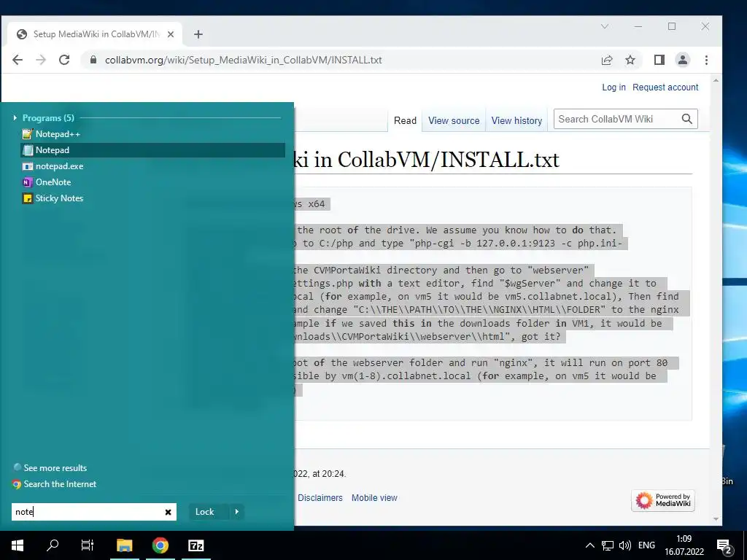Viewport: 747px width, 560px height.
Task: Click See more results
Action: point(50,467)
